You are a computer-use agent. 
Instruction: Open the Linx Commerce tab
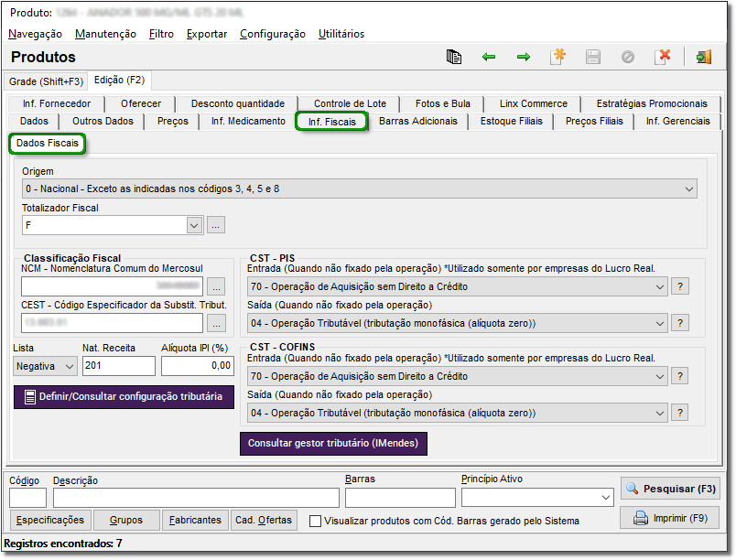click(533, 103)
